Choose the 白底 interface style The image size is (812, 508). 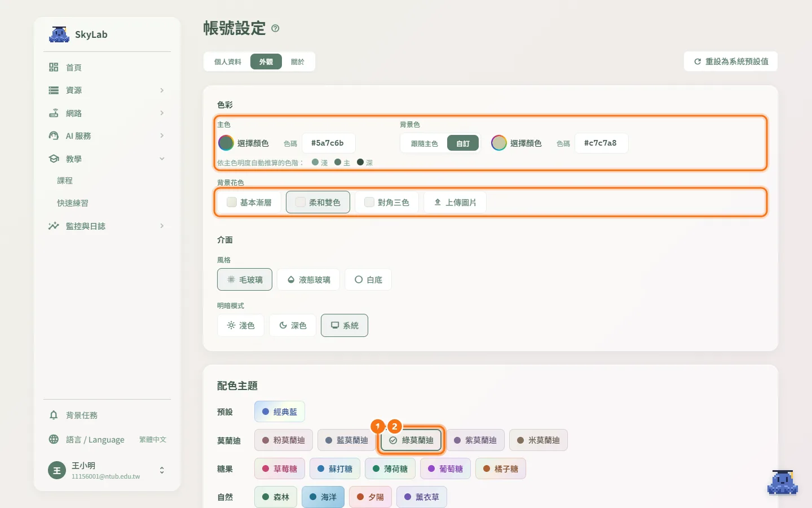[368, 279]
